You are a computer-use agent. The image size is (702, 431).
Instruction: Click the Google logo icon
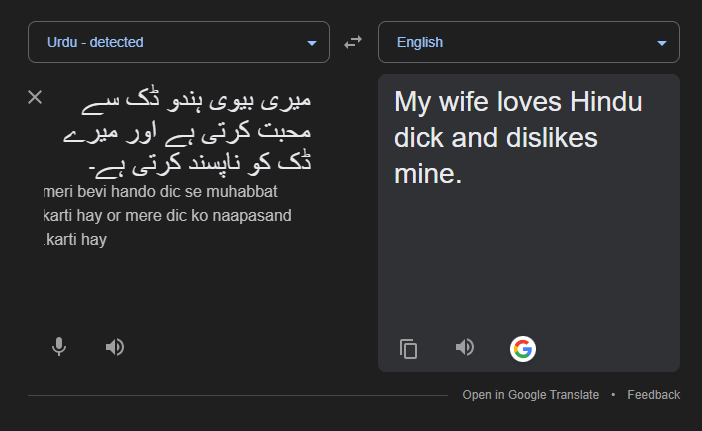(x=522, y=348)
